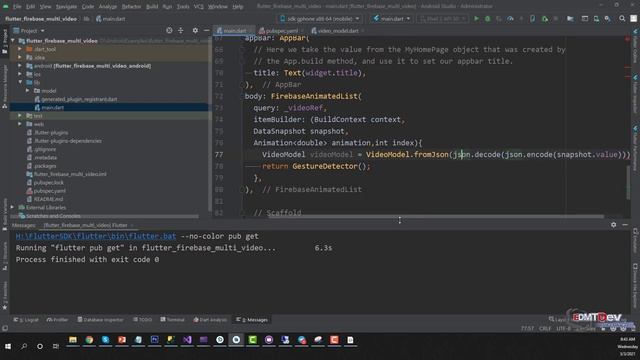Open Visual Studio from the taskbar

coord(187,340)
